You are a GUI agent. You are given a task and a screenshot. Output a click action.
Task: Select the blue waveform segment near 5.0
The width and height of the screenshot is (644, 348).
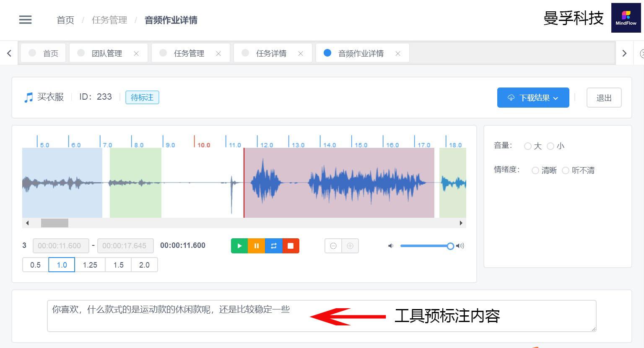coord(62,183)
